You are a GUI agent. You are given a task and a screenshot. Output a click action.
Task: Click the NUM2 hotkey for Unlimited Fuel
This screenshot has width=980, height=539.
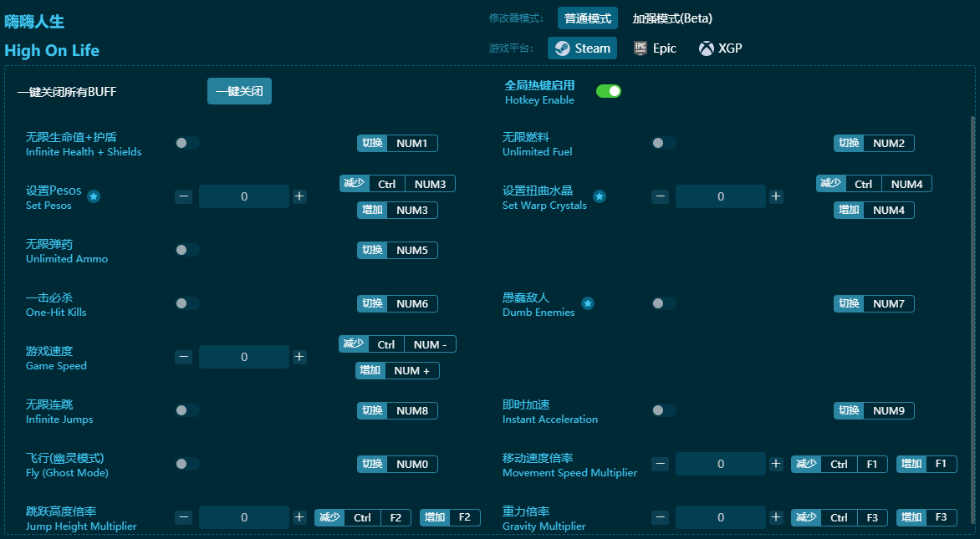(x=874, y=144)
